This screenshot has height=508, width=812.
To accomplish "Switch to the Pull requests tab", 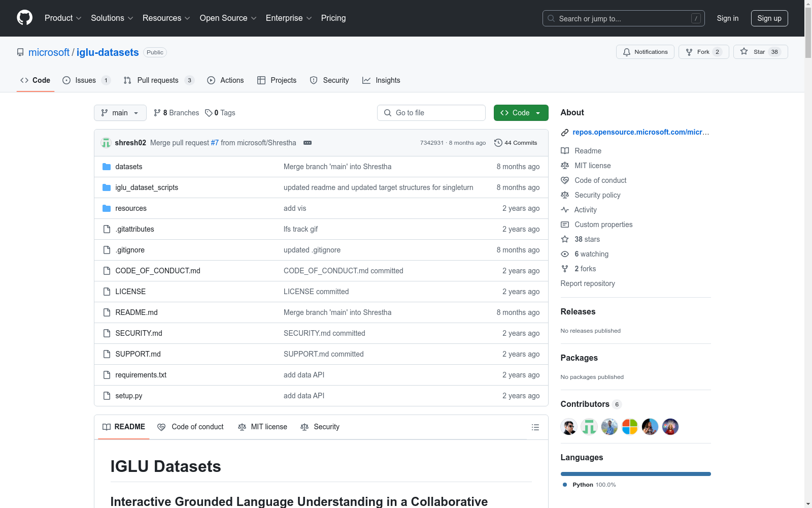I will [159, 80].
